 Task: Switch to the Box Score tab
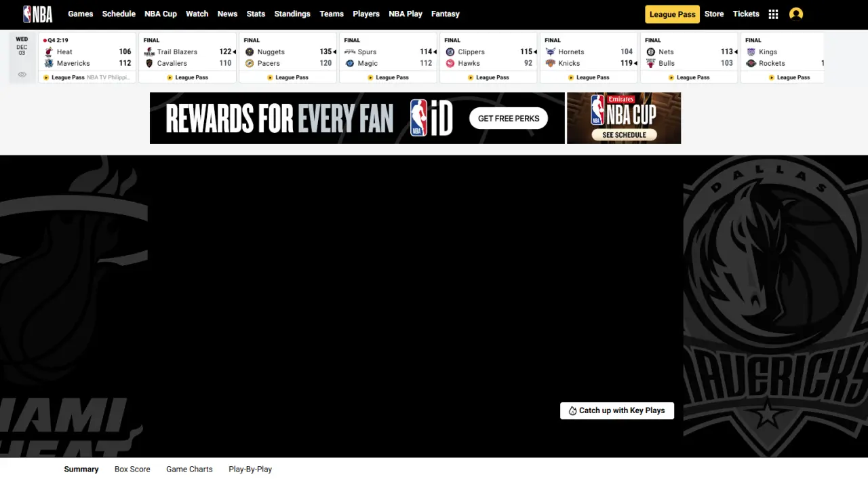132,469
